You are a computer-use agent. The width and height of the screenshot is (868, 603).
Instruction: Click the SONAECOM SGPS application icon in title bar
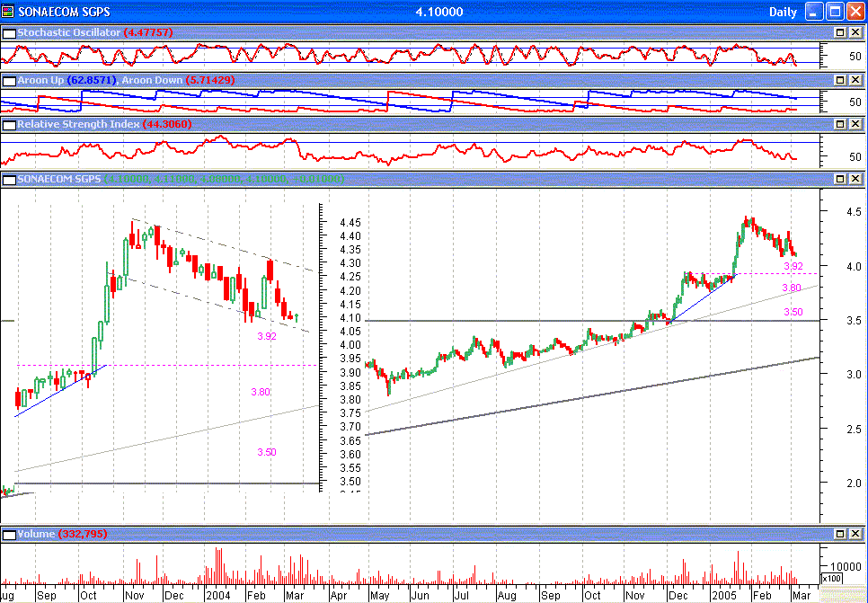pos(8,11)
